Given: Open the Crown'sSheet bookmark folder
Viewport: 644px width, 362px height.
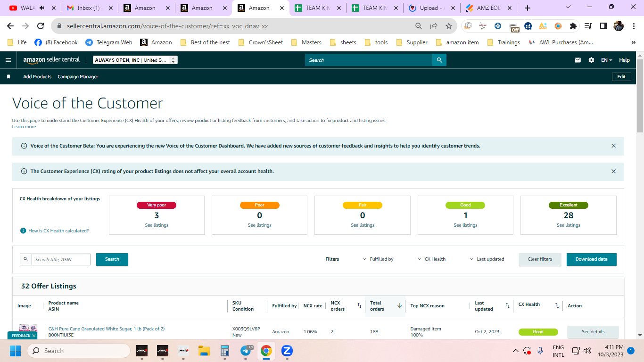Looking at the screenshot, I should (x=261, y=42).
